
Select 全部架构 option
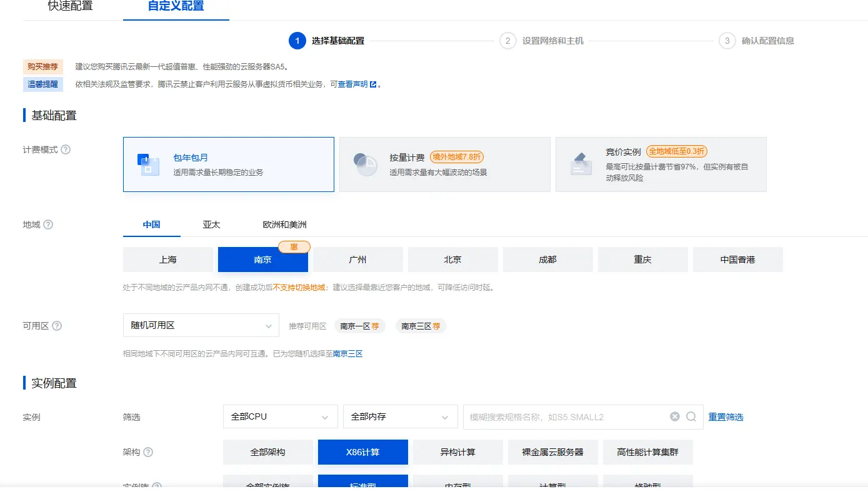click(x=268, y=452)
